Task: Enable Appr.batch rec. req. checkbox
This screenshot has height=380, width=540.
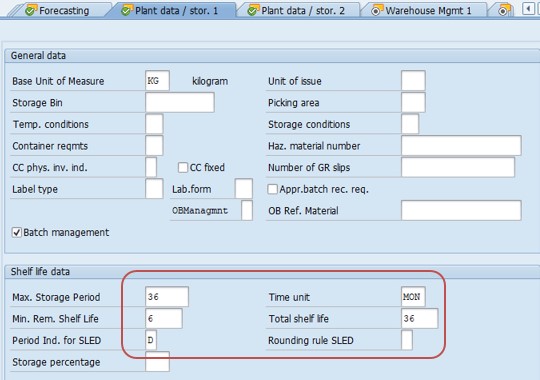Action: [x=272, y=189]
